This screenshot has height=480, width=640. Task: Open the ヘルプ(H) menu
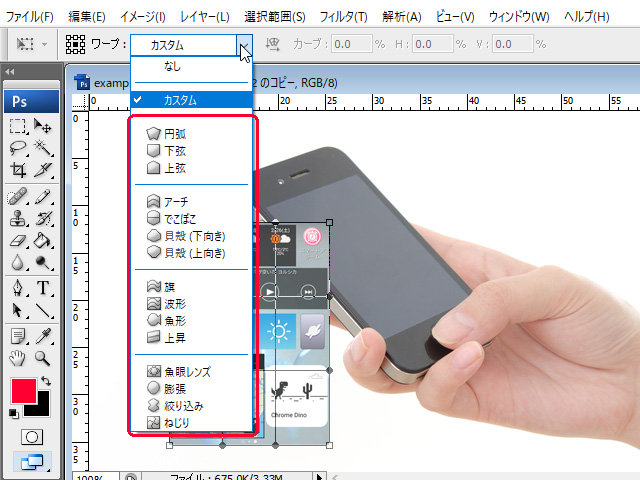(587, 17)
